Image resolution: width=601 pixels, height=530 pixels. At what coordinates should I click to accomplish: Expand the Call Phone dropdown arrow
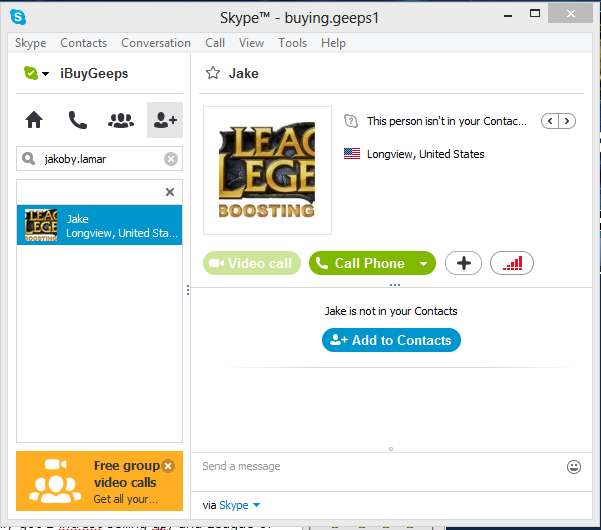pyautogui.click(x=424, y=264)
